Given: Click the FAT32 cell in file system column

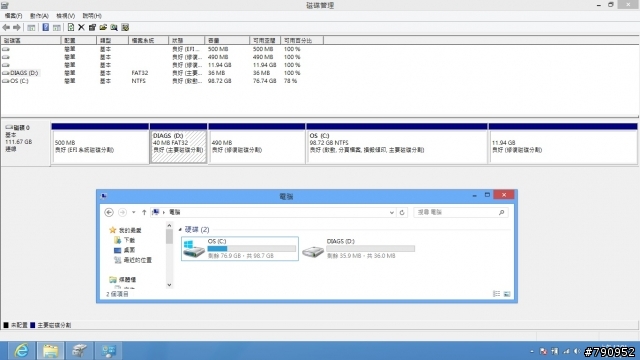Looking at the screenshot, I should tap(140, 73).
